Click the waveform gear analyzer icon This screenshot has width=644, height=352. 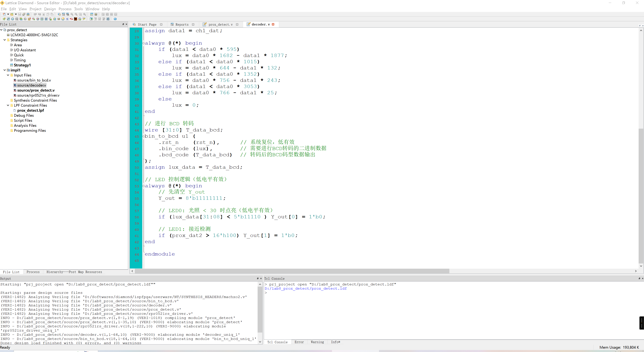click(38, 19)
